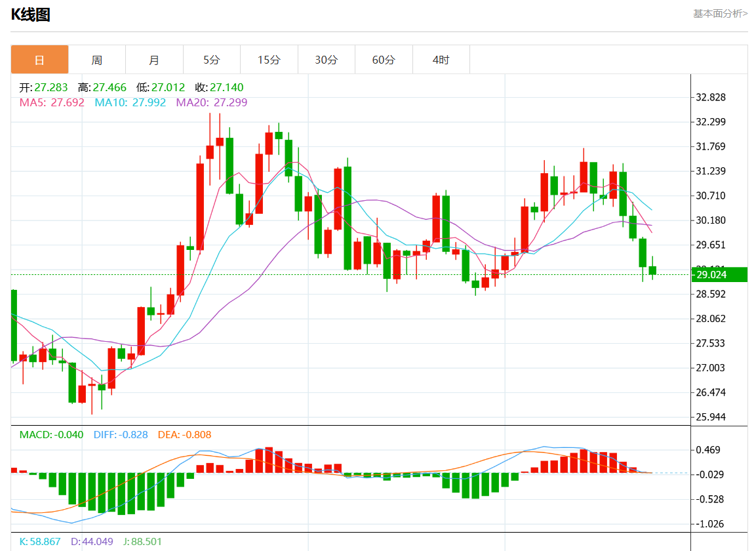Image resolution: width=756 pixels, height=551 pixels.
Task: Click the 0.469 MACD axis label
Action: click(x=708, y=450)
